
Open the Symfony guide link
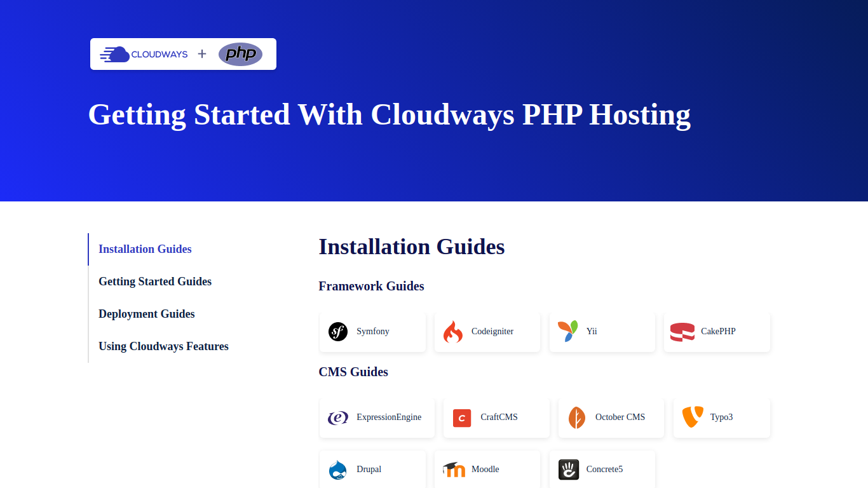coord(372,332)
